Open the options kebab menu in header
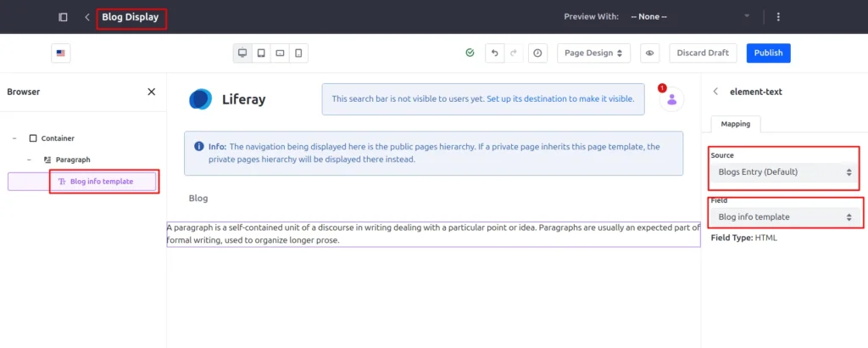Viewport: 868px width, 348px height. point(778,17)
